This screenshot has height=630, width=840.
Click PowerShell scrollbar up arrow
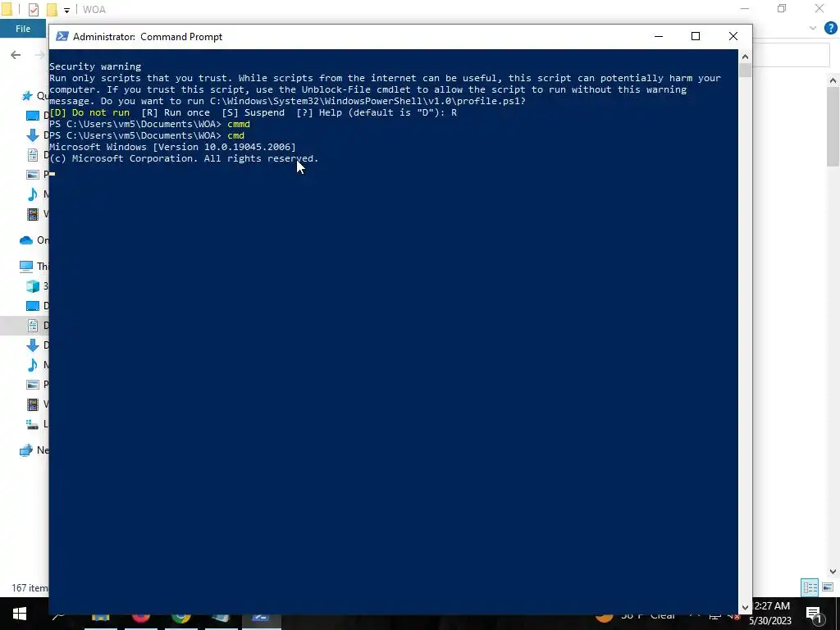tap(745, 57)
